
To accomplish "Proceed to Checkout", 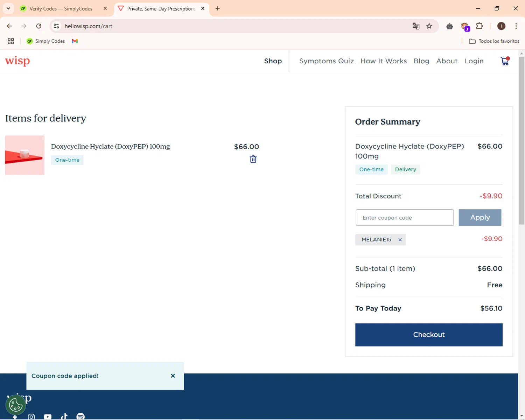I will pos(429,335).
